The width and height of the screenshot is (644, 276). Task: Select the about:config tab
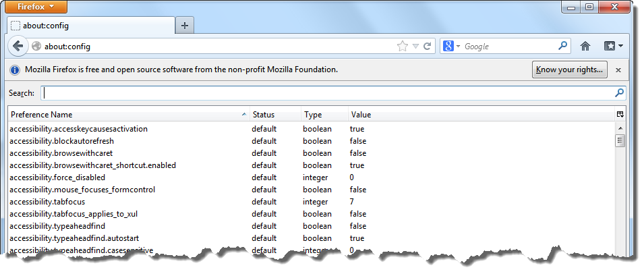tap(88, 26)
